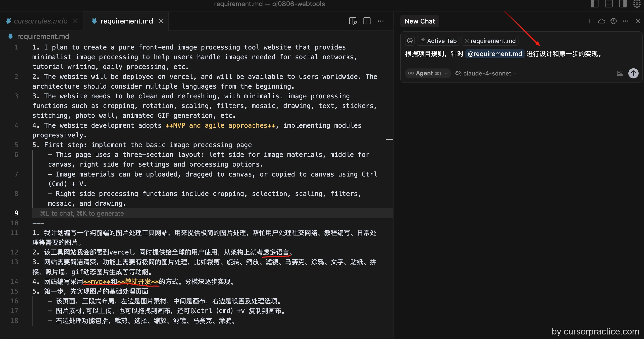Open chat panel more options menu
Screen dimensions: 644x339
pyautogui.click(x=625, y=21)
